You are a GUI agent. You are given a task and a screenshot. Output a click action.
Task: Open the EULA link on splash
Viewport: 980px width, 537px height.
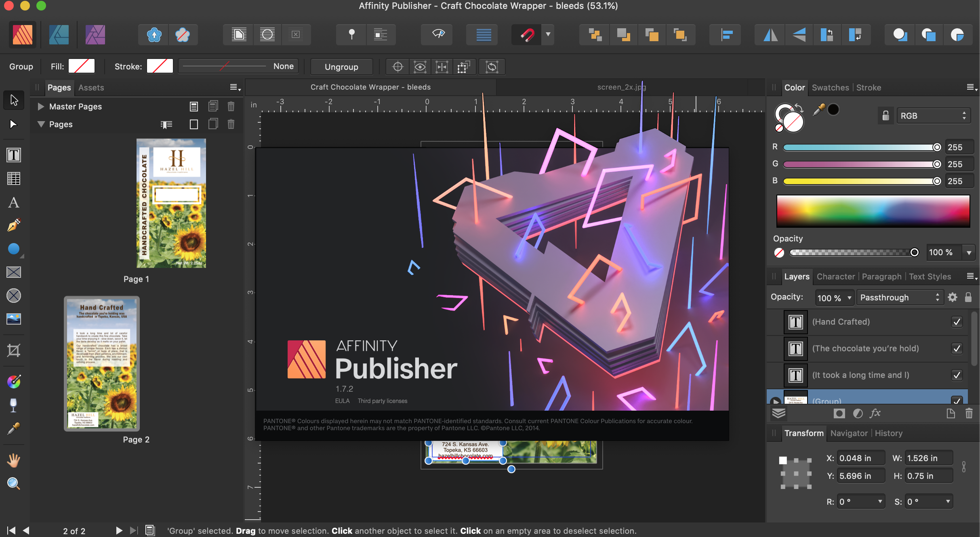(342, 401)
